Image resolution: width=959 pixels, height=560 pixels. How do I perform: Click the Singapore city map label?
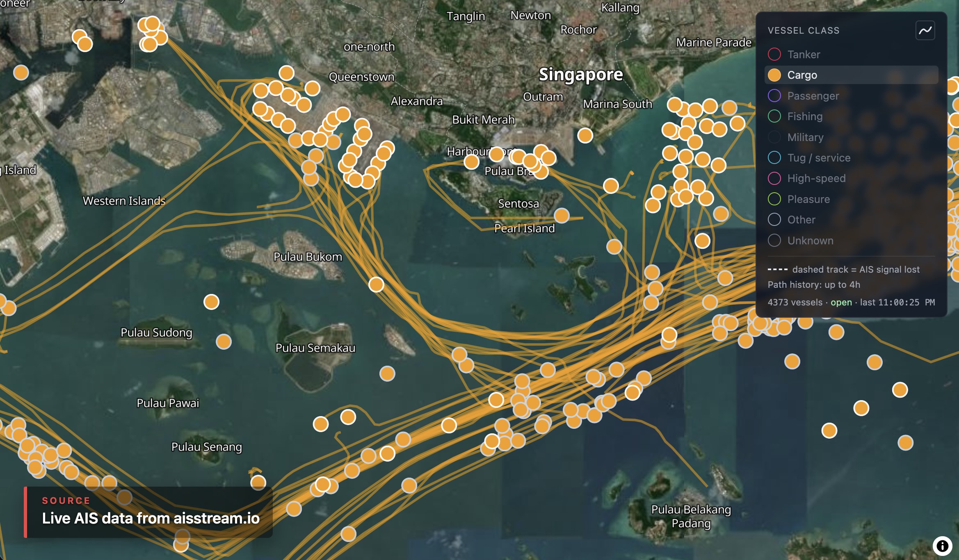coord(581,75)
